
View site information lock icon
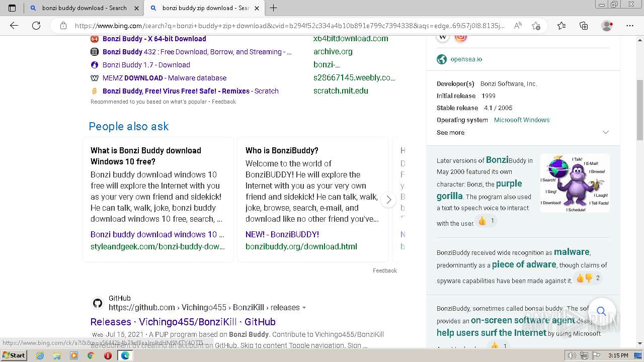click(x=63, y=26)
